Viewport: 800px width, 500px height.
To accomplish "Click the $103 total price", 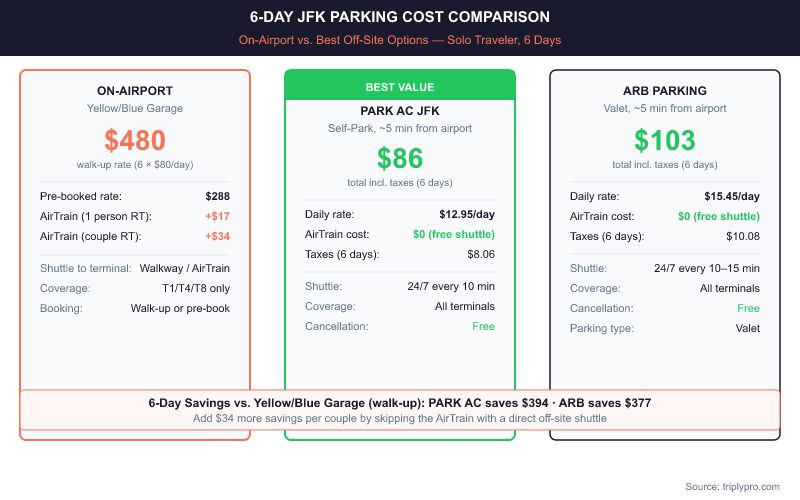I will [664, 141].
